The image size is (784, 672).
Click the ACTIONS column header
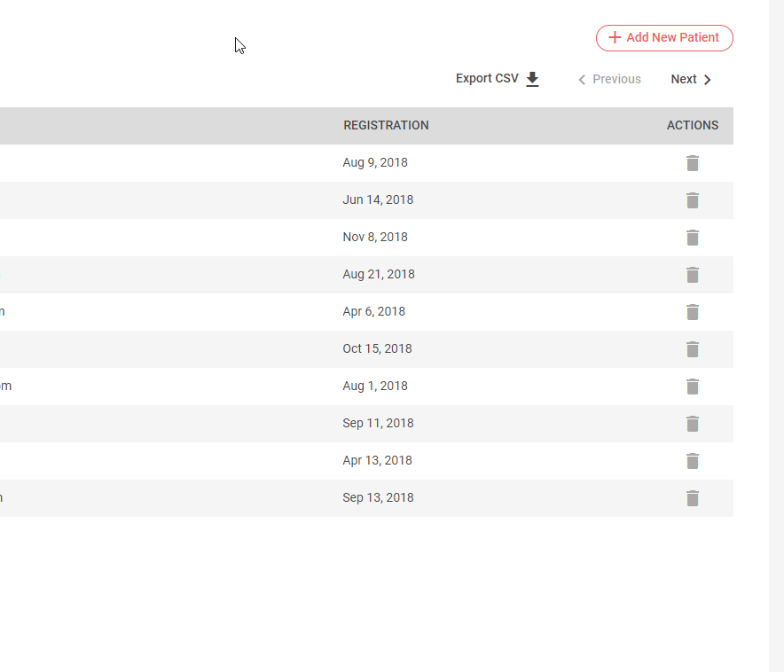pos(692,126)
